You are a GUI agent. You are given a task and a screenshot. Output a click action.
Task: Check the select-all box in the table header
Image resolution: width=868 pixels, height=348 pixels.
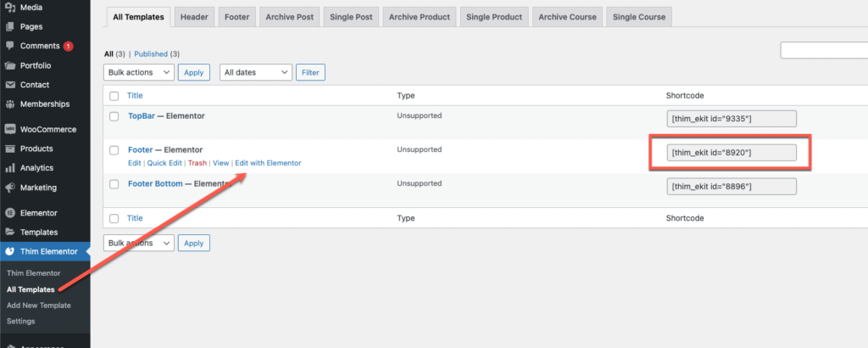[x=114, y=96]
